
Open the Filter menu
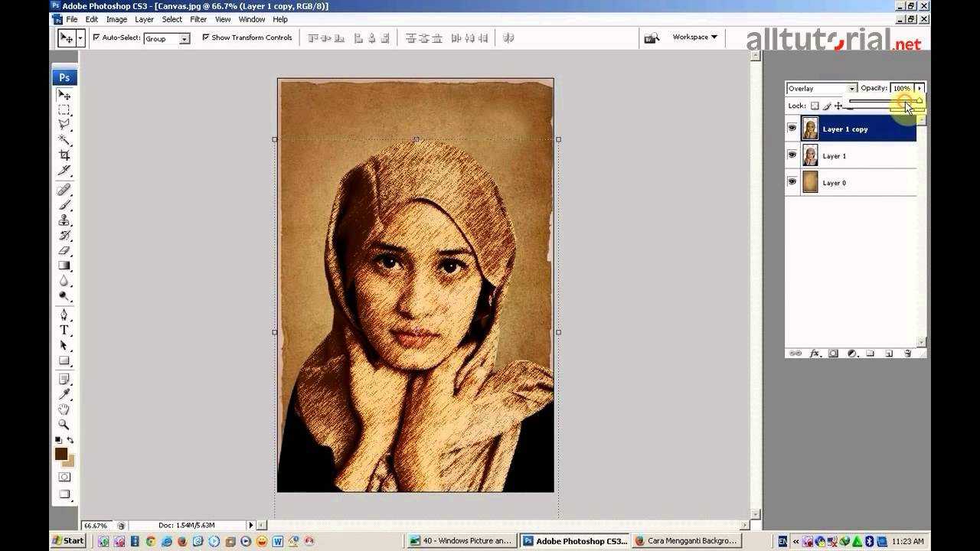(198, 19)
